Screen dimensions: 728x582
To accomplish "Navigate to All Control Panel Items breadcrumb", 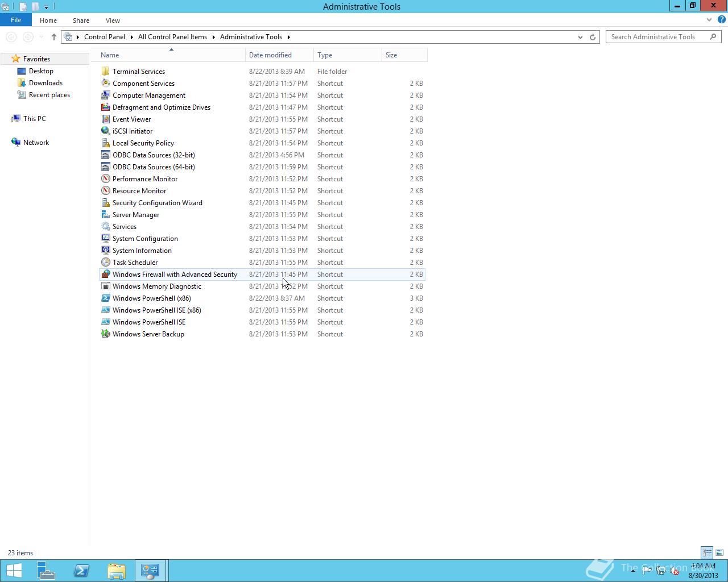I will pos(172,37).
